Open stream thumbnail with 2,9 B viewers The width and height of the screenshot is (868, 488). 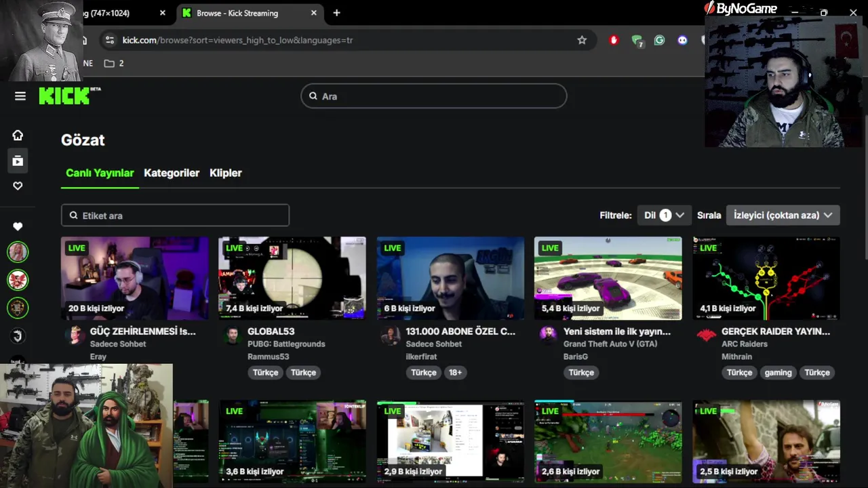[450, 441]
